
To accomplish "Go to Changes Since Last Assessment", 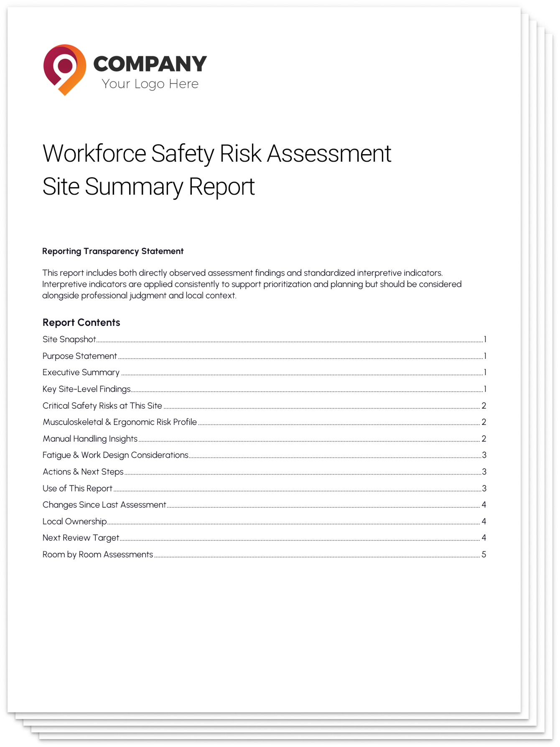I will coord(104,505).
